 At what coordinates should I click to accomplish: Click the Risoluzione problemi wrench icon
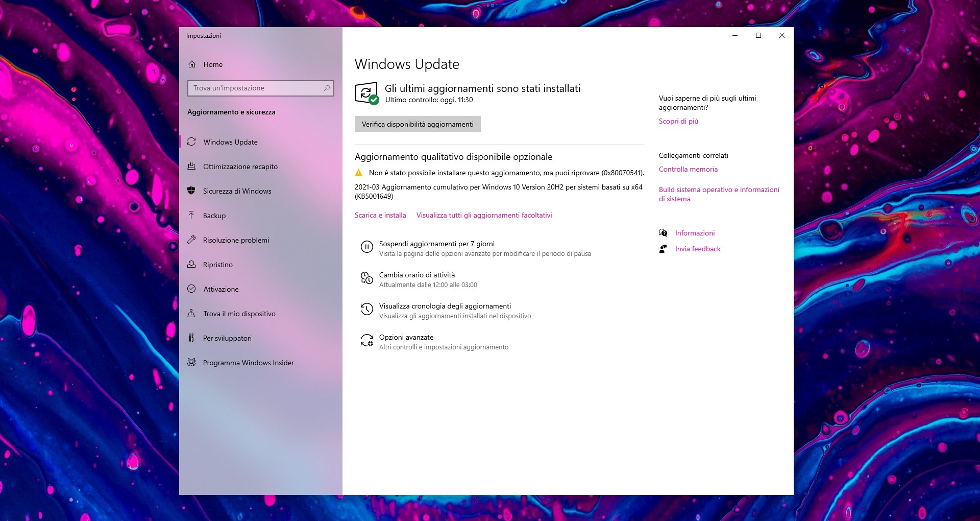tap(191, 240)
